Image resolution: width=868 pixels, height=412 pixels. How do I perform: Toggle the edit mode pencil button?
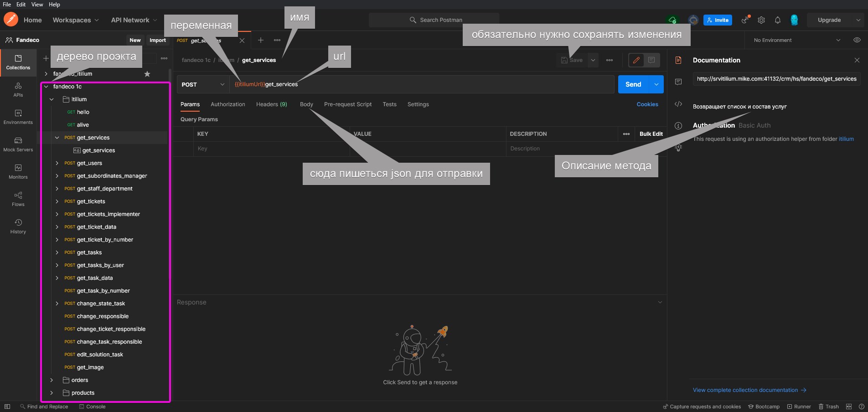point(636,60)
